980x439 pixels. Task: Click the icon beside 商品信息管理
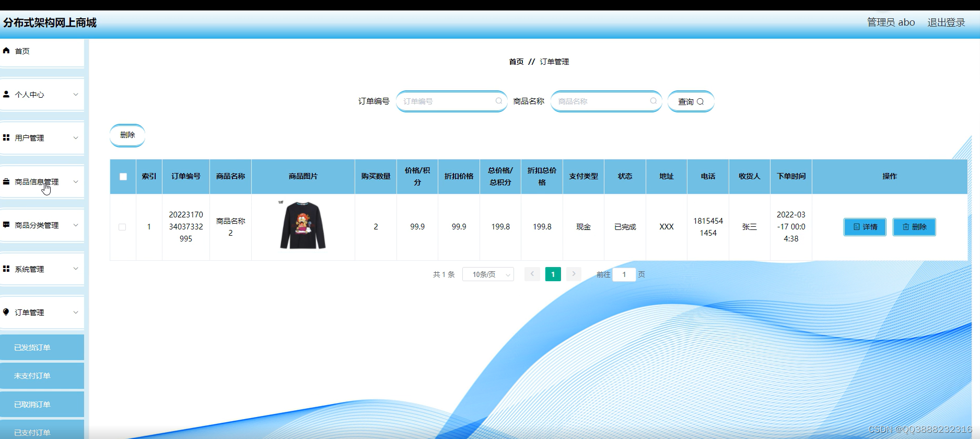(x=6, y=181)
